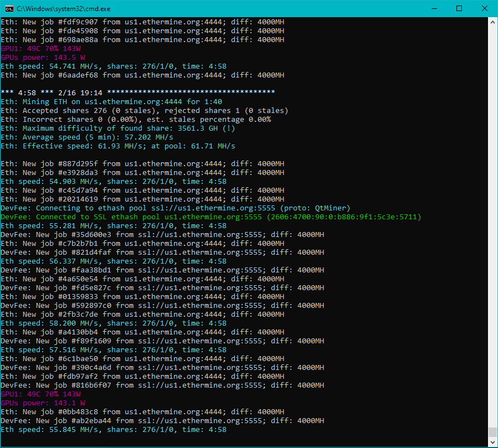Click the C:\Windows\system32\cmd.exe title text
498x448 pixels.
[64, 9]
